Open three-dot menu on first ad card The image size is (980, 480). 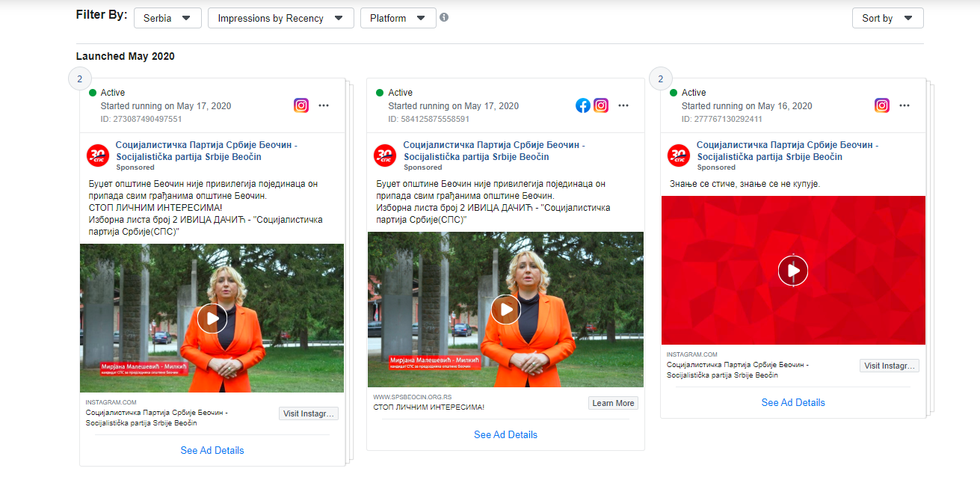(x=324, y=105)
